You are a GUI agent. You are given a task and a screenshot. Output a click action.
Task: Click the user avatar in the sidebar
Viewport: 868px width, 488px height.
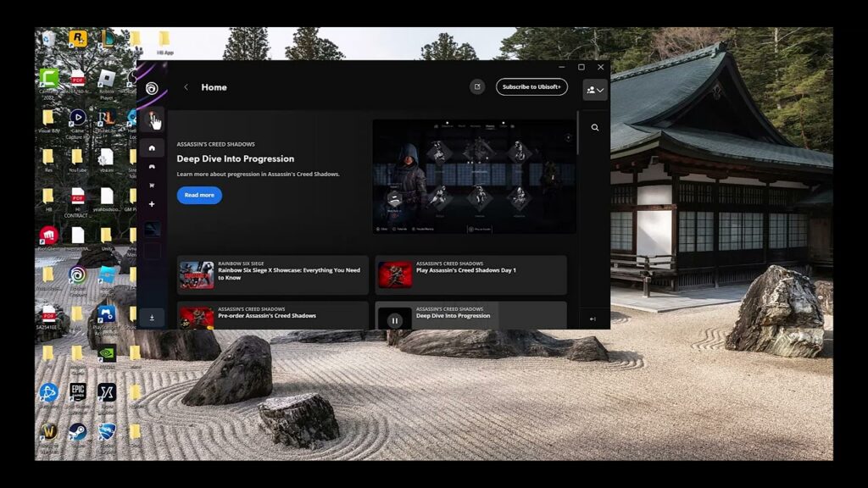click(153, 119)
